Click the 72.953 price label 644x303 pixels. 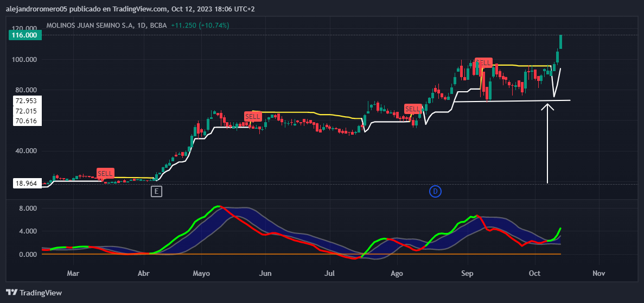coord(26,101)
